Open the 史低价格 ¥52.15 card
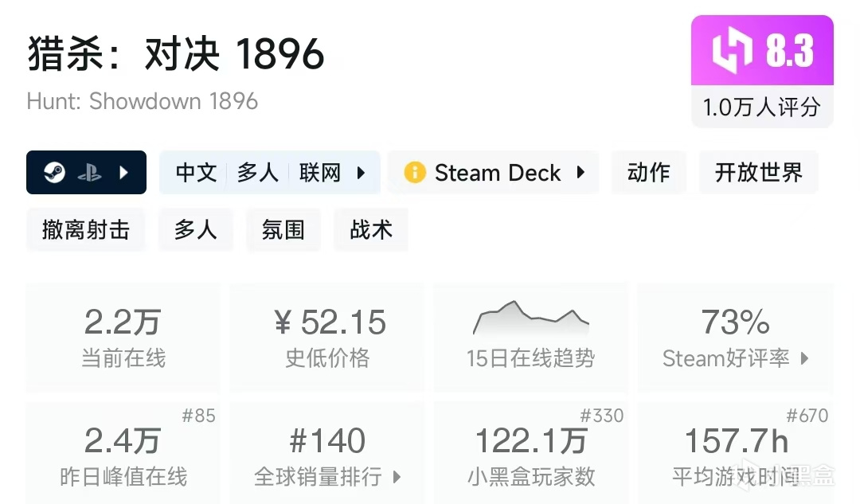Viewport: 860px width, 504px height. pyautogui.click(x=327, y=337)
